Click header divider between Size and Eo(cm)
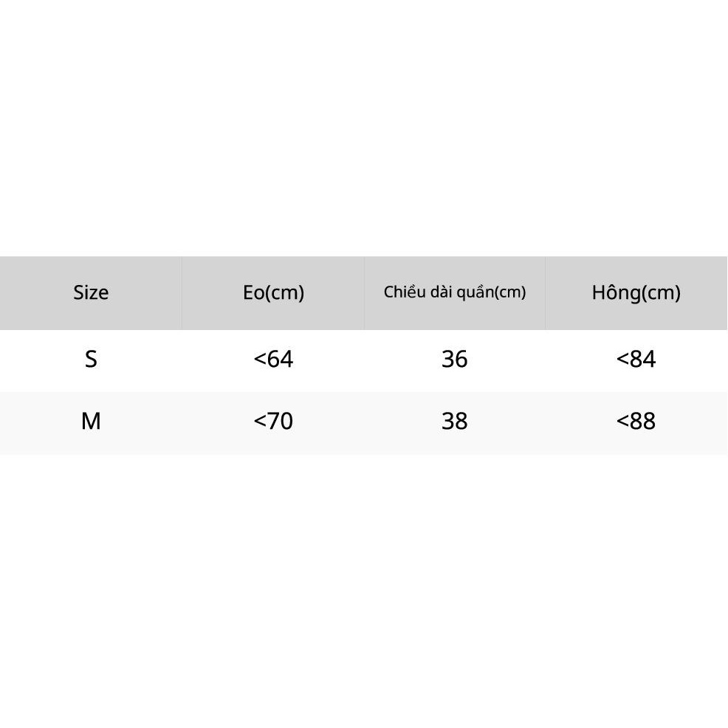The height and width of the screenshot is (728, 728). point(182,293)
